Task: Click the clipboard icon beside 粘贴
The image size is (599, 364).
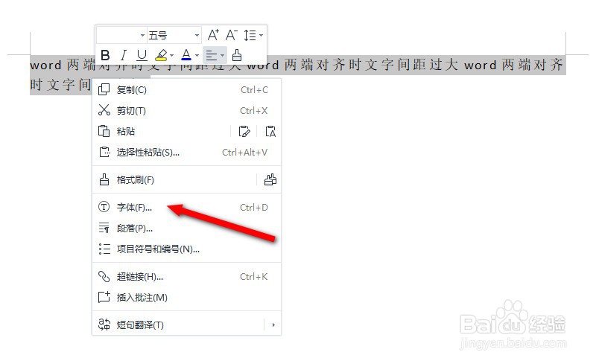Action: (x=104, y=131)
